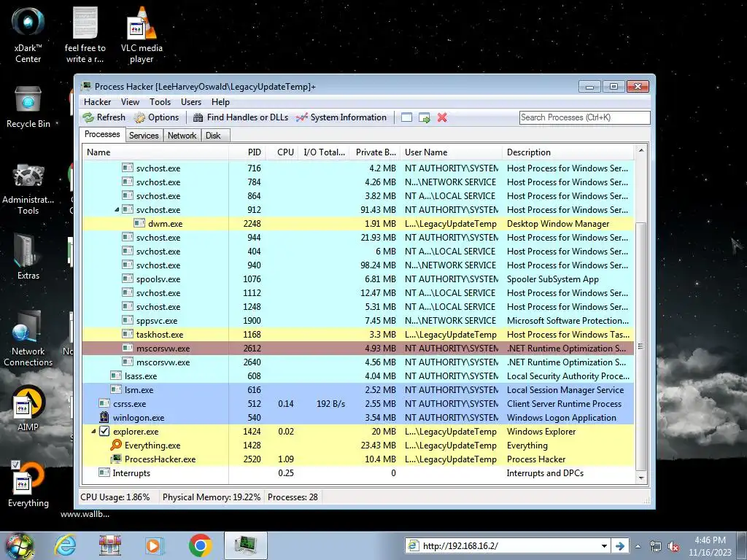The image size is (747, 560).
Task: Select the sppsvc.exe process row
Action: point(357,321)
